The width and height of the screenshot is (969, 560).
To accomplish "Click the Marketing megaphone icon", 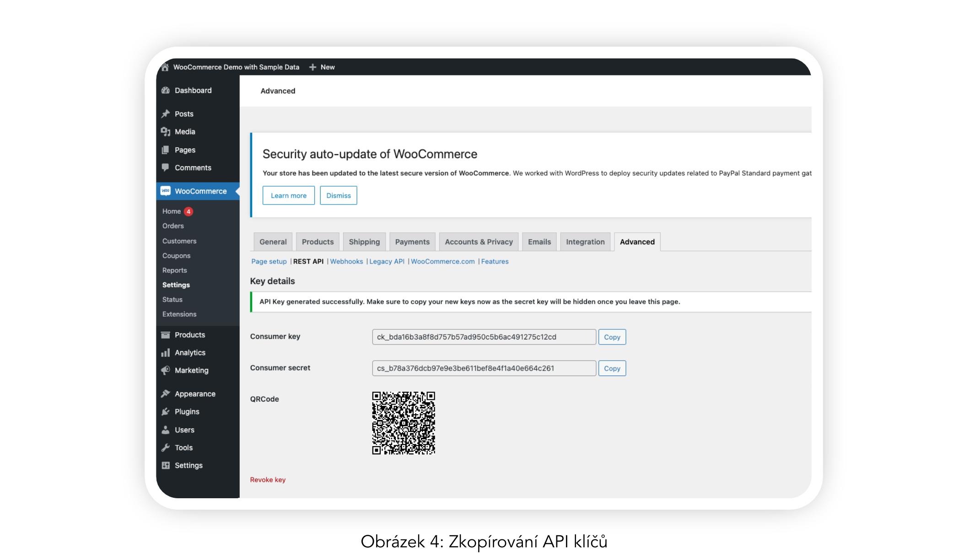I will pyautogui.click(x=166, y=371).
